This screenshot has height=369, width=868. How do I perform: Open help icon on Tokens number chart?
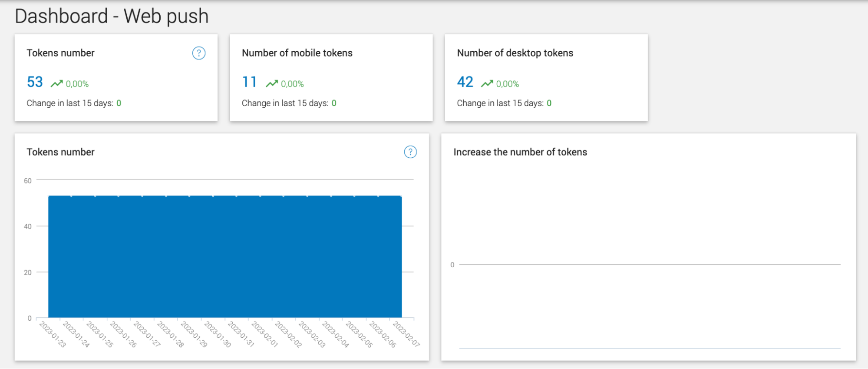pos(410,152)
